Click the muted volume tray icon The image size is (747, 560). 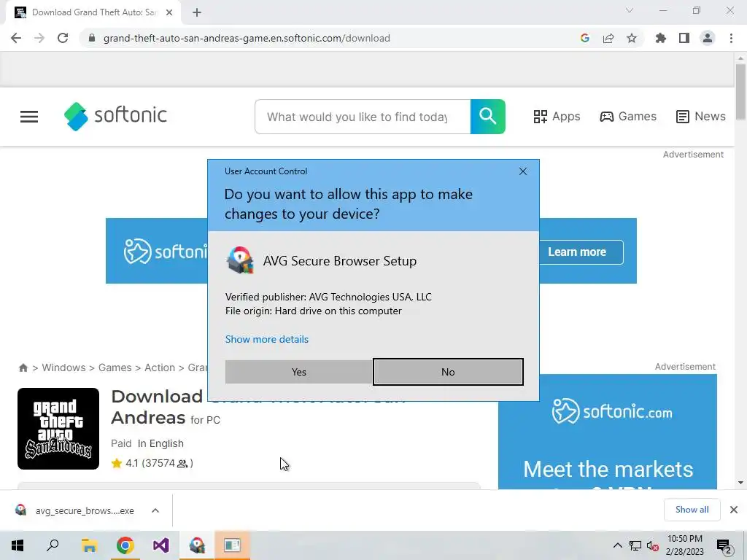[653, 545]
